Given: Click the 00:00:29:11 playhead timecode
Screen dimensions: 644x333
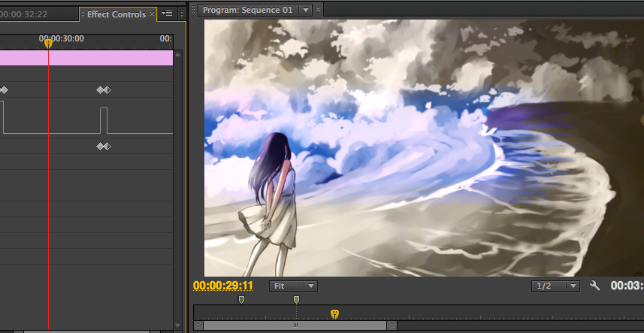Looking at the screenshot, I should (x=223, y=286).
